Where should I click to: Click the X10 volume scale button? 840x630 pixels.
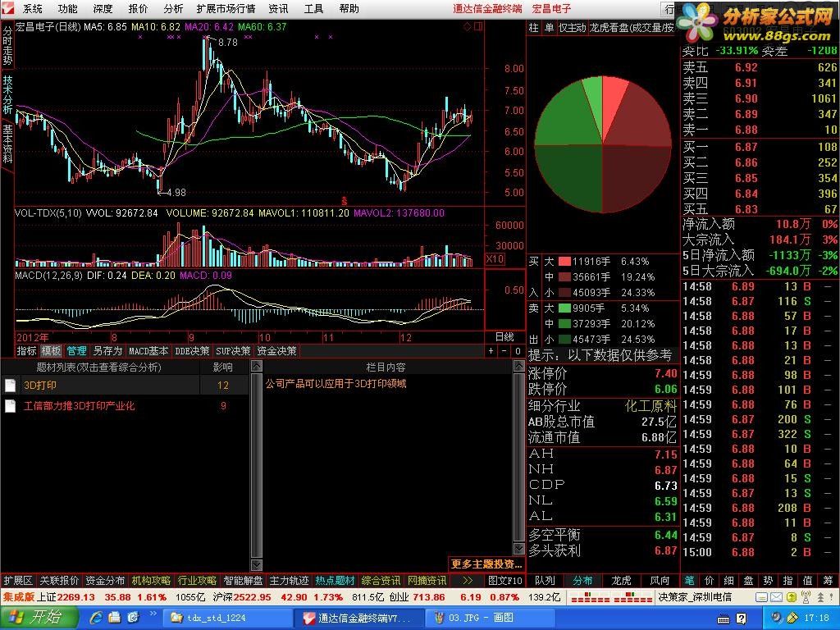495,259
